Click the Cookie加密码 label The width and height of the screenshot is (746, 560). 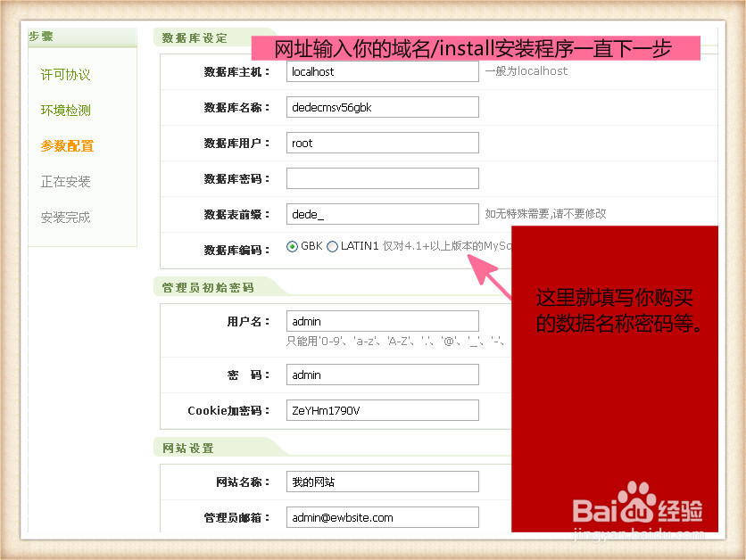228,411
